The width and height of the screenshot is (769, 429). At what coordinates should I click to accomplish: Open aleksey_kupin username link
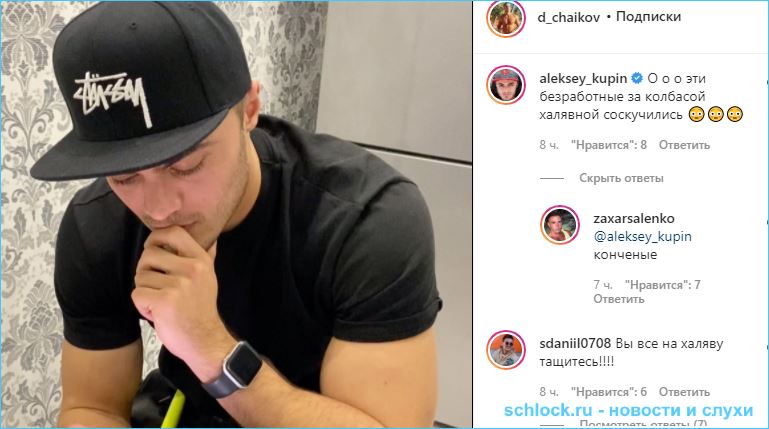pos(583,78)
